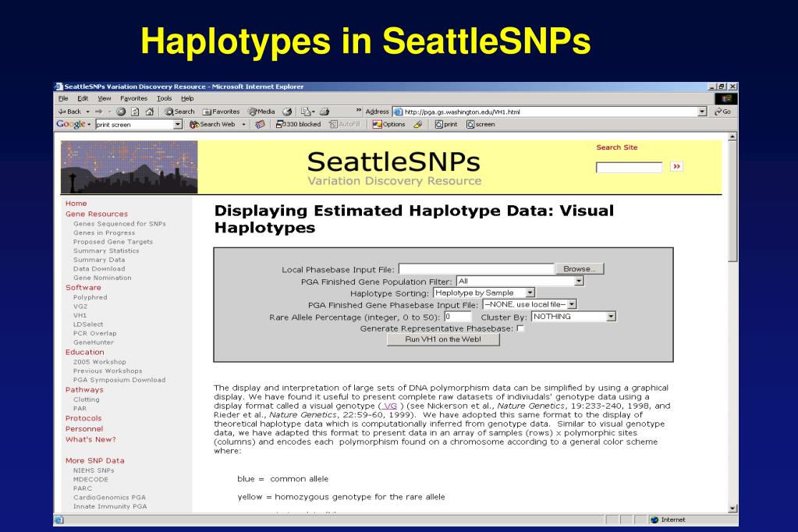Click the Seattle skyline banner image
The width and height of the screenshot is (798, 532).
click(x=129, y=167)
